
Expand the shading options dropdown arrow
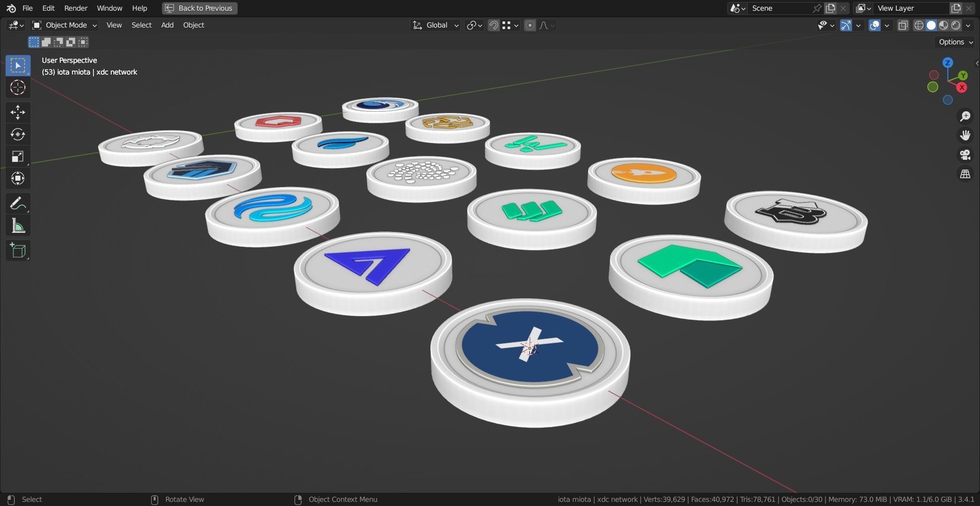pyautogui.click(x=968, y=25)
